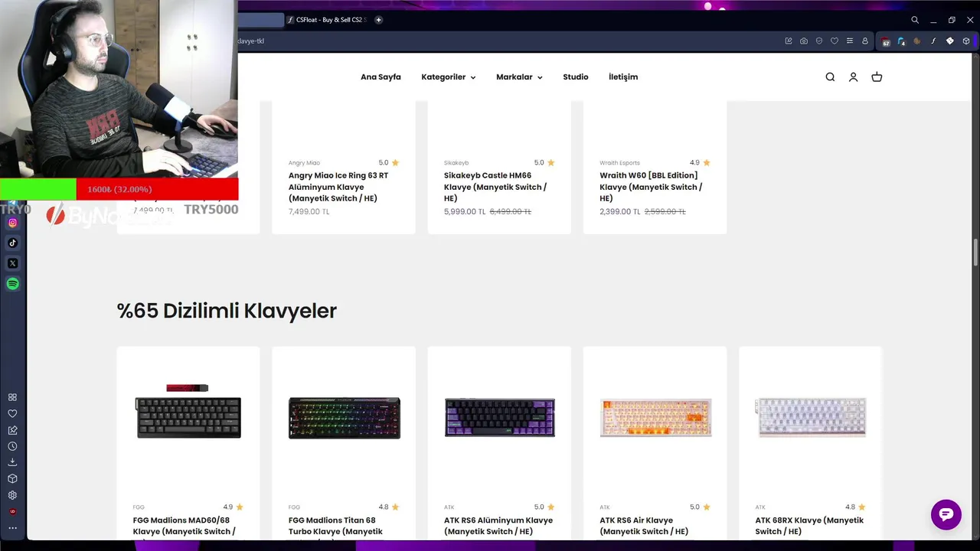
Task: Open TikTok in the browser sidebar
Action: pos(12,243)
